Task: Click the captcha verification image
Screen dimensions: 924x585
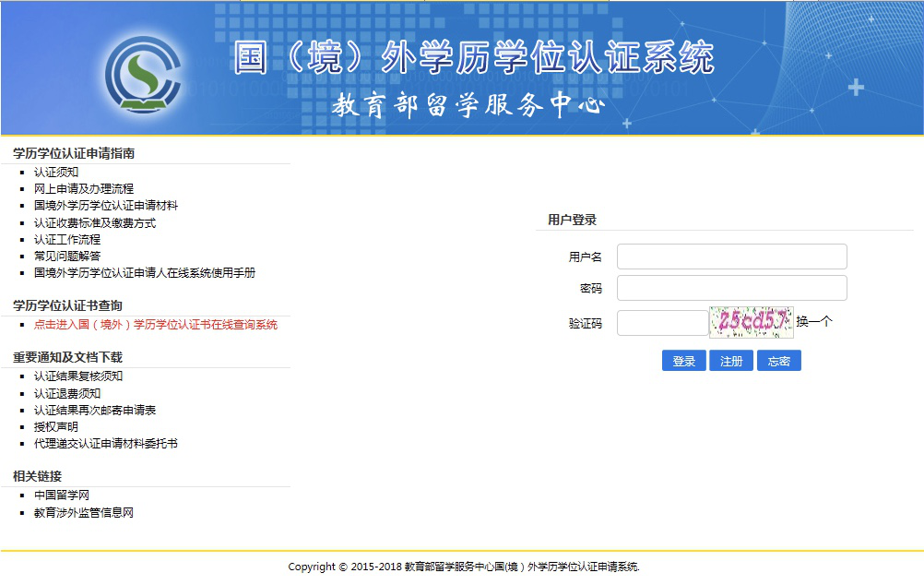Action: tap(751, 322)
